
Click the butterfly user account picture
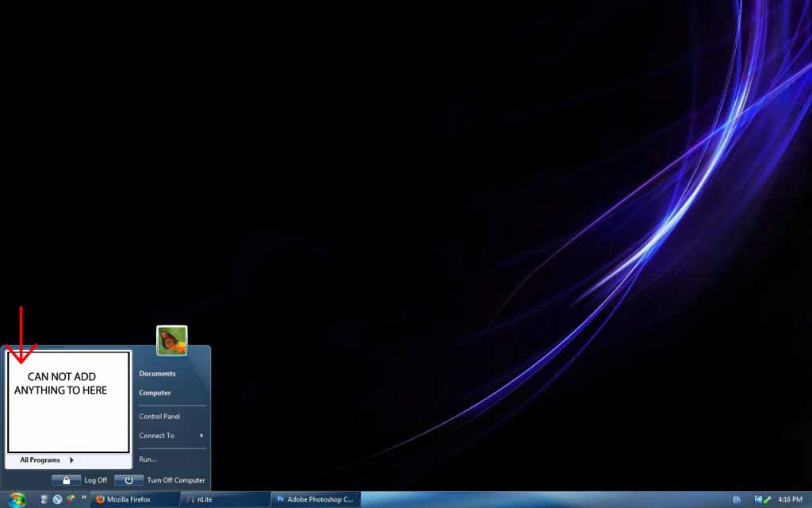172,341
